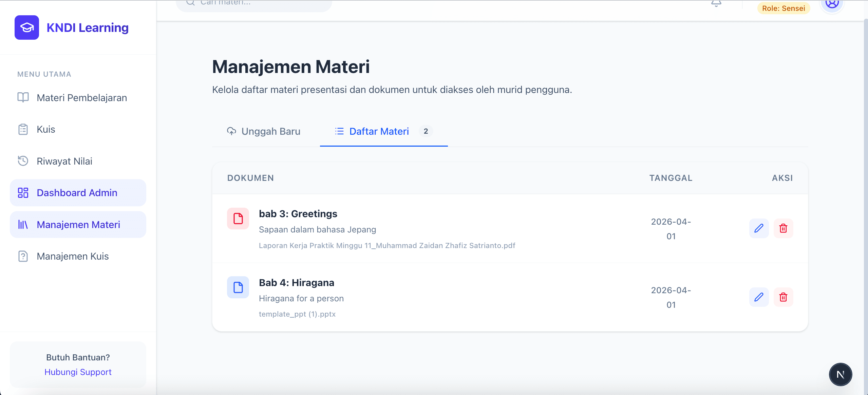
Task: Click the clipboard icon beside Kuis
Action: 23,129
